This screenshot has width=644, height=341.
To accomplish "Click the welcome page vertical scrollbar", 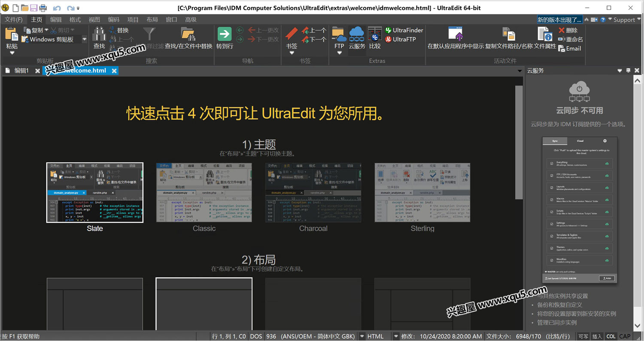I will 519,142.
